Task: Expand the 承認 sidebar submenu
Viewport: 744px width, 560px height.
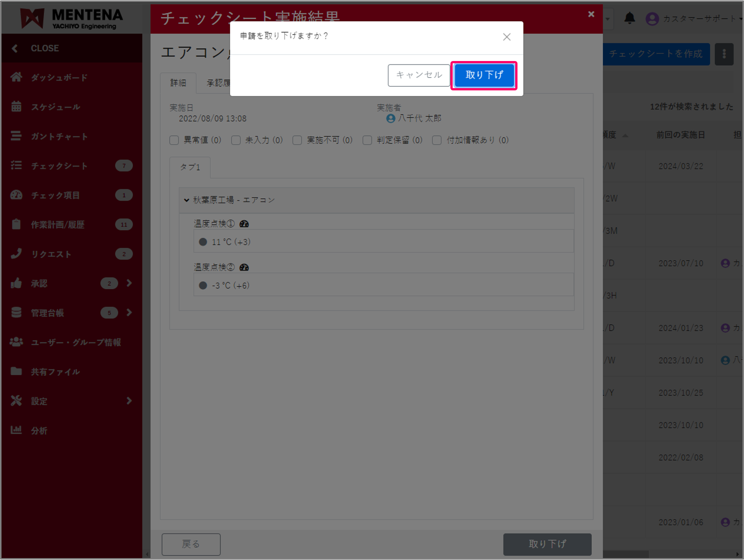Action: pyautogui.click(x=129, y=283)
